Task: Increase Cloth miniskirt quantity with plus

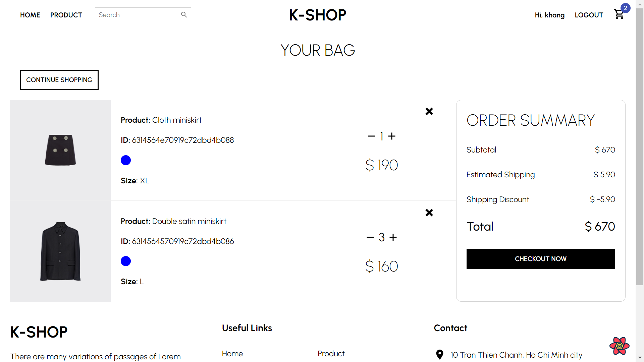Action: pos(392,136)
